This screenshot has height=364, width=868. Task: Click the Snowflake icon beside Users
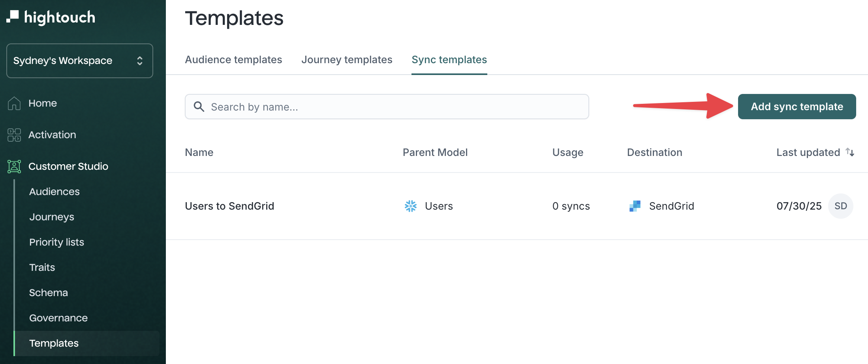[411, 206]
